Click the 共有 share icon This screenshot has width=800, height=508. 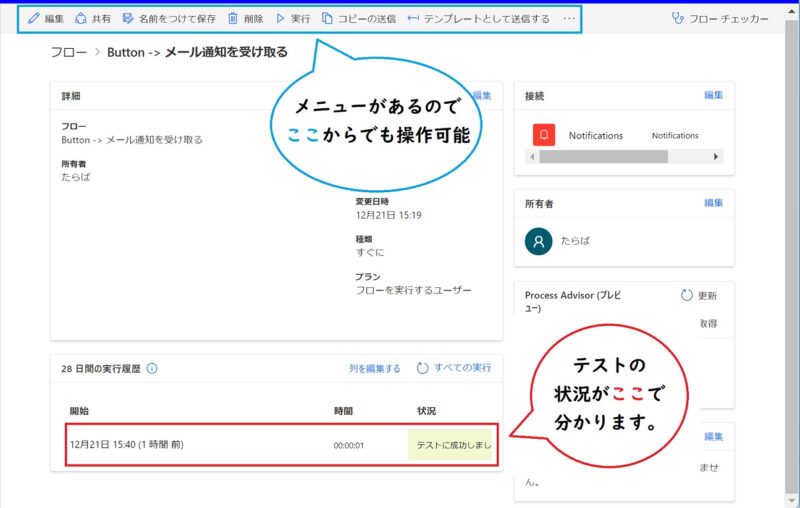pos(82,18)
